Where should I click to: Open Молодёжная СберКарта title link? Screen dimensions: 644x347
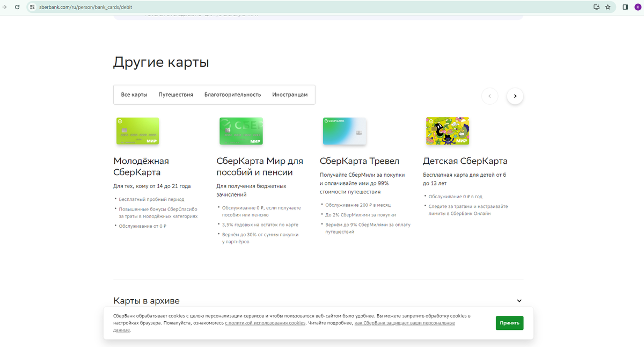(141, 167)
